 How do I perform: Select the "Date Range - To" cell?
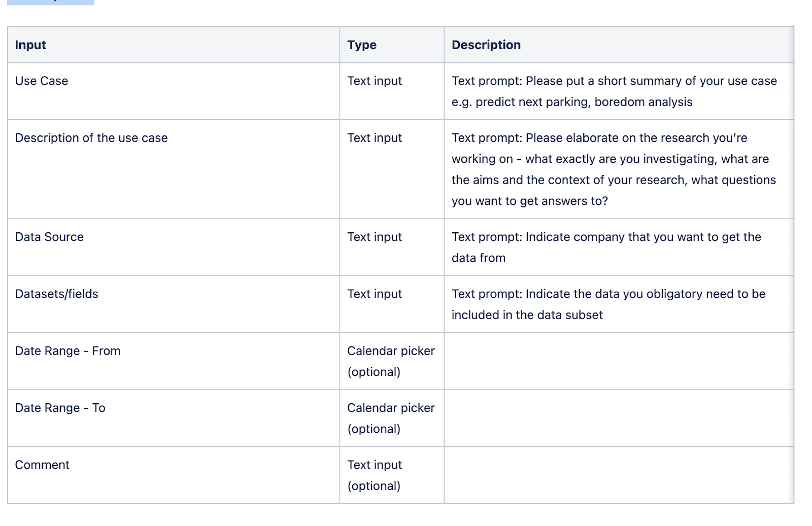pos(60,408)
